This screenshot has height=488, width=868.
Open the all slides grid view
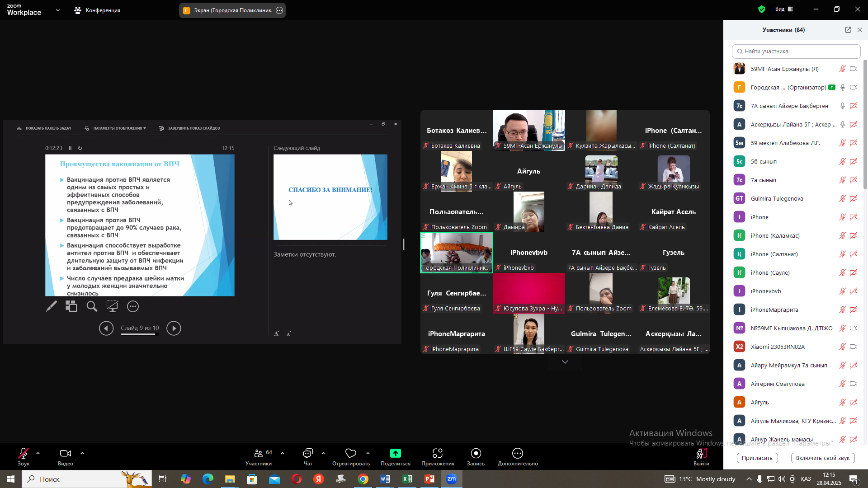click(71, 306)
